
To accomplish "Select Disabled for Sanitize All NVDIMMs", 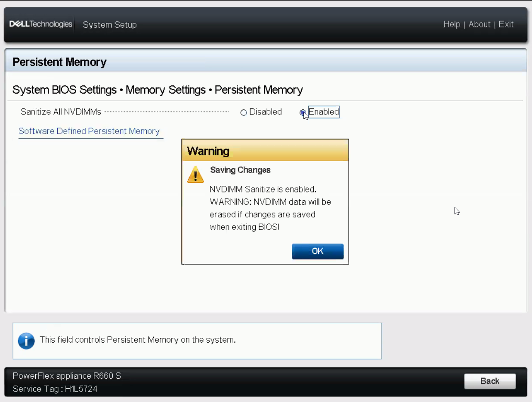I will (x=244, y=112).
